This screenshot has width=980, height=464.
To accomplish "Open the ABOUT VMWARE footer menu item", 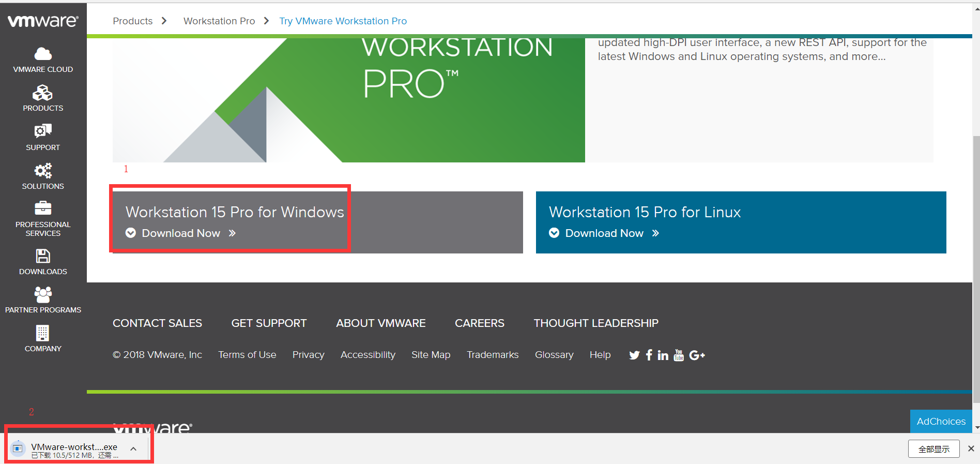I will point(381,323).
